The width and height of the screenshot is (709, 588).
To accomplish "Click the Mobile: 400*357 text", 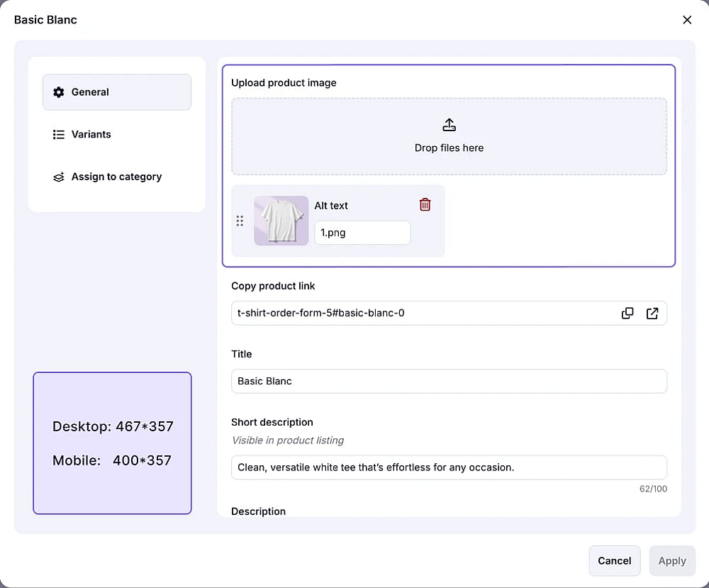I will (x=112, y=460).
